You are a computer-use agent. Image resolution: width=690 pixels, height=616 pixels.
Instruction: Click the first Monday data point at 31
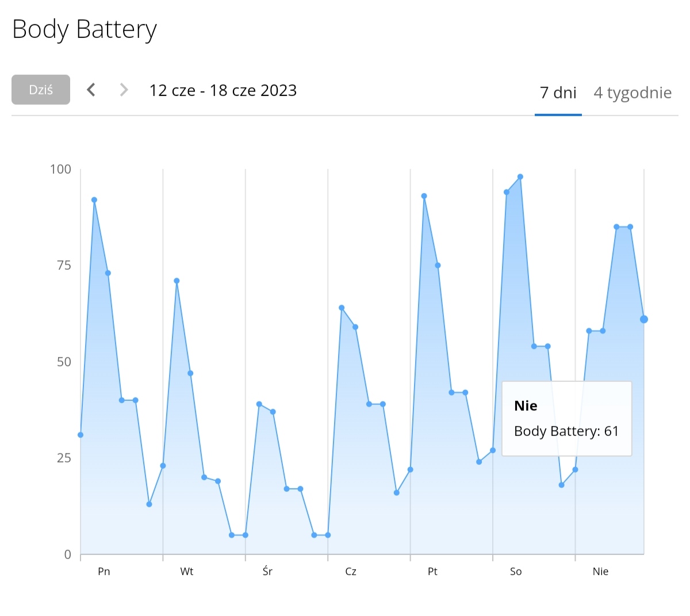tap(80, 435)
